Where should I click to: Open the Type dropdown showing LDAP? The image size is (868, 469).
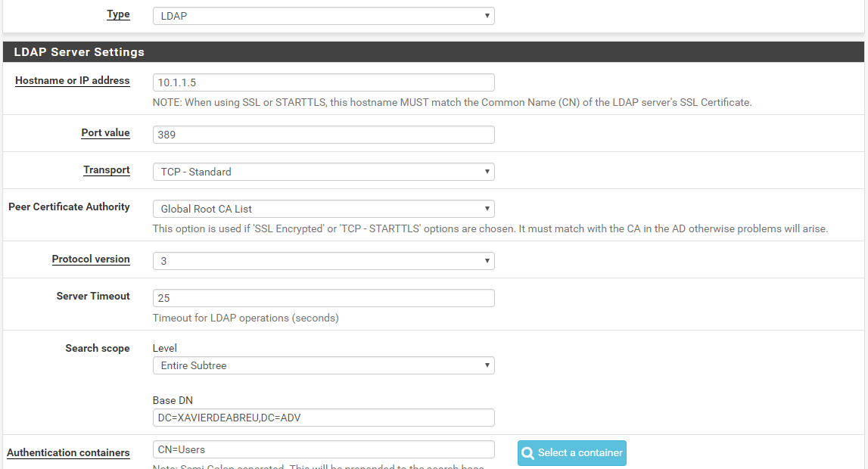[x=323, y=16]
